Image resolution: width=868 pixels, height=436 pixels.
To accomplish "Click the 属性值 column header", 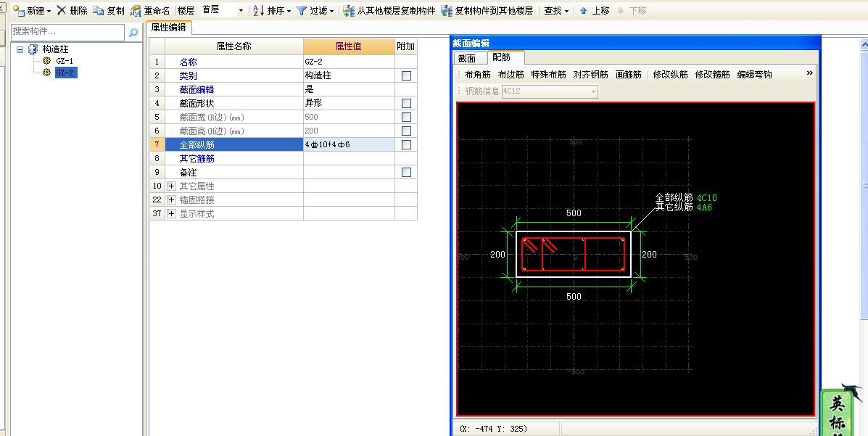I will [349, 46].
